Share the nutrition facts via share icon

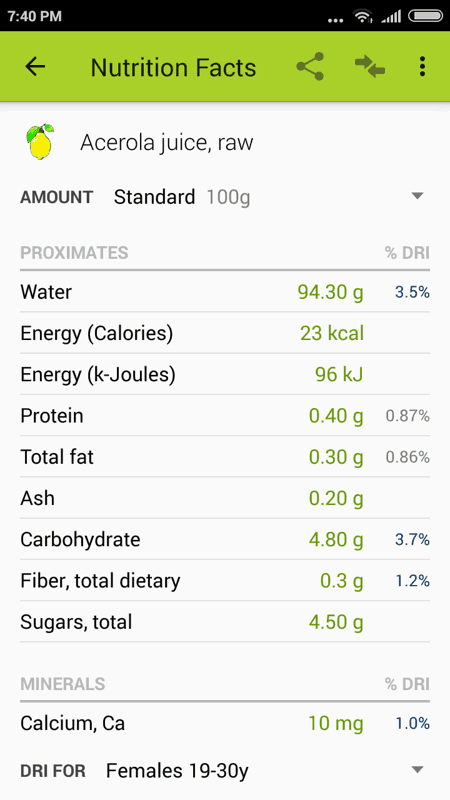pyautogui.click(x=310, y=66)
